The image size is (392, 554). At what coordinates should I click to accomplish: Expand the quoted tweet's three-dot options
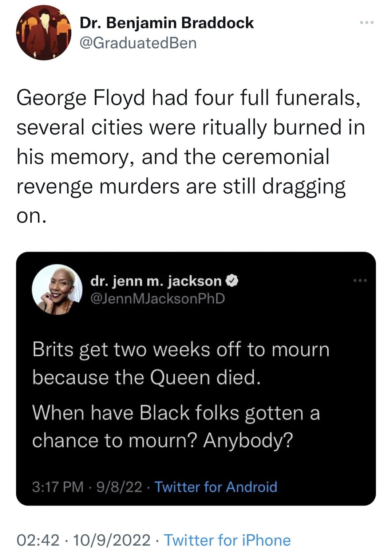click(360, 280)
